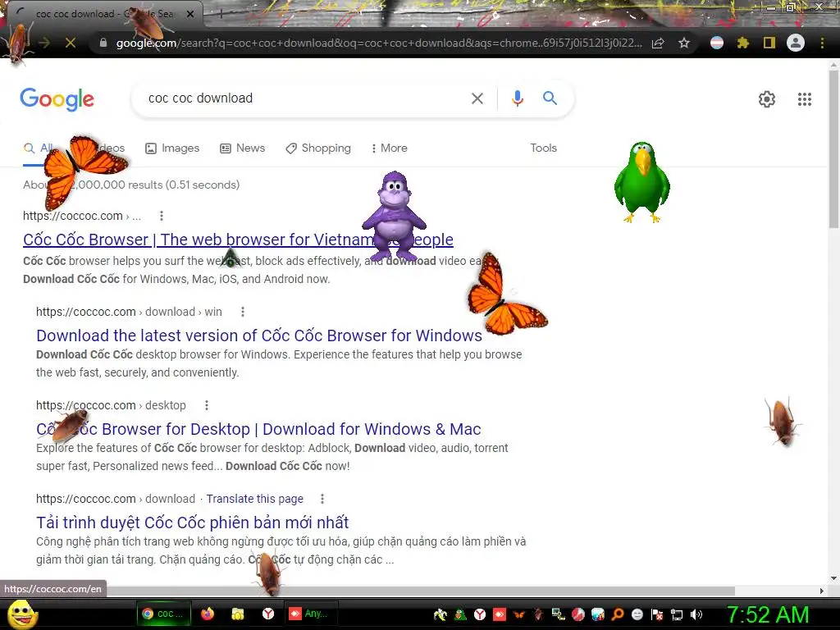Share this page from address bar

pyautogui.click(x=658, y=43)
